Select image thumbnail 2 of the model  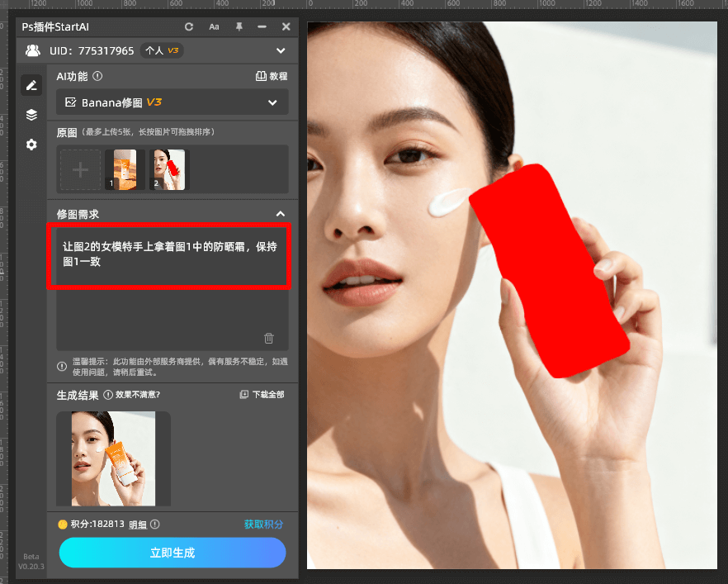168,169
